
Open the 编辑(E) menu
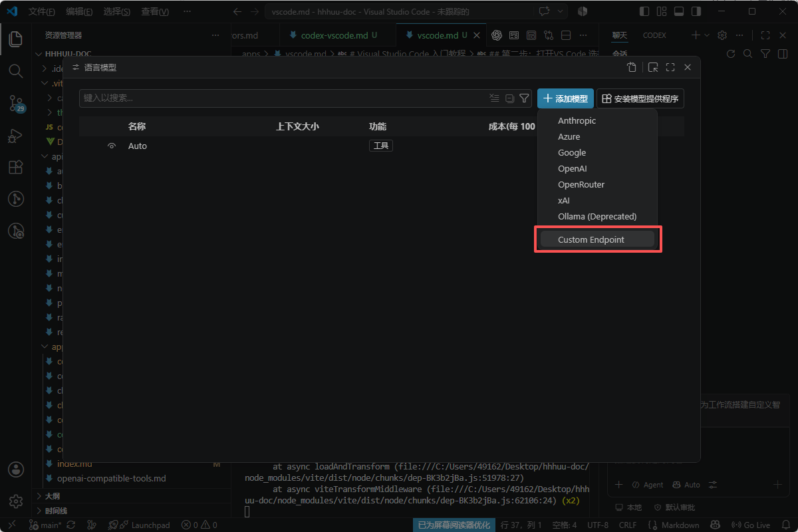[x=80, y=11]
